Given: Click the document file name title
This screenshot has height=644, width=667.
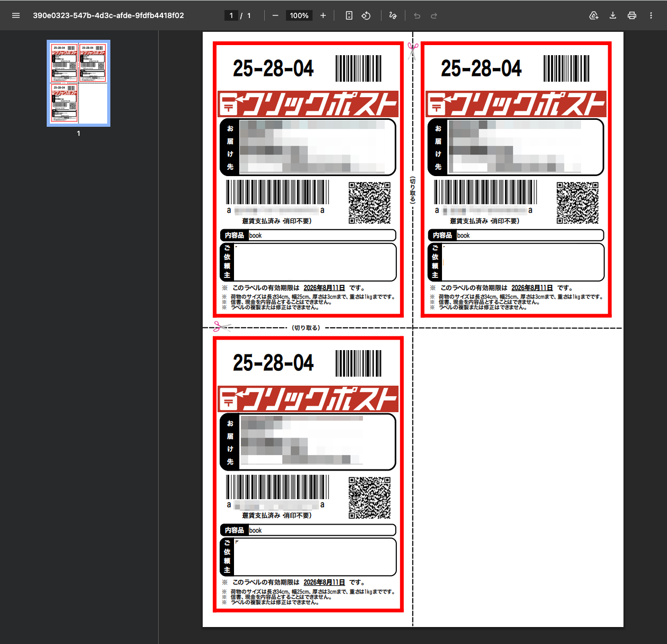Looking at the screenshot, I should click(108, 15).
